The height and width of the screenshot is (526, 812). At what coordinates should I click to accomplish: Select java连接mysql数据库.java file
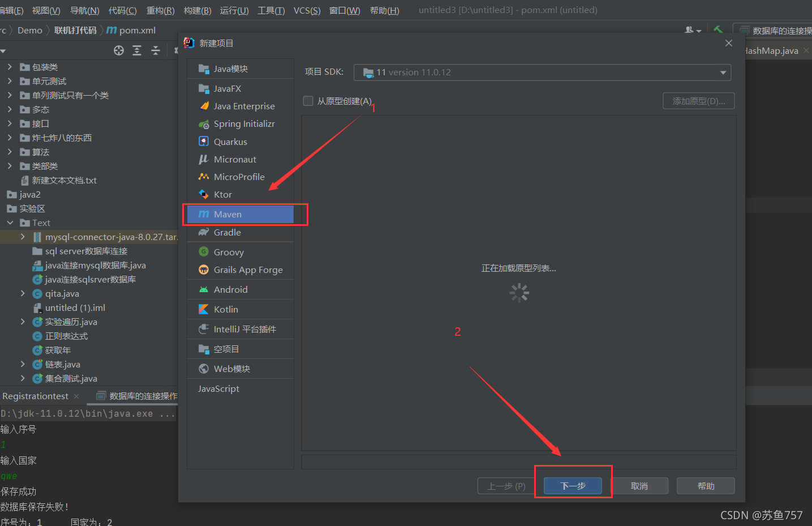[95, 265]
